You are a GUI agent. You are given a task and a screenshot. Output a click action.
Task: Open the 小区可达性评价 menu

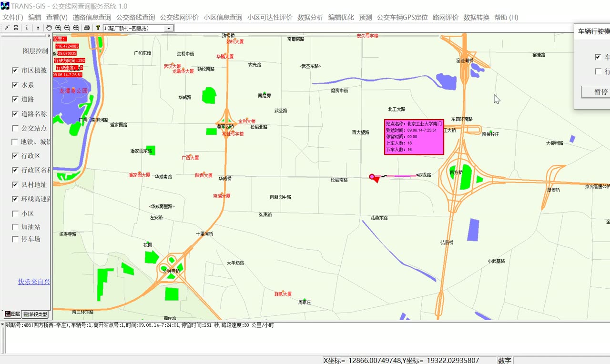270,18
